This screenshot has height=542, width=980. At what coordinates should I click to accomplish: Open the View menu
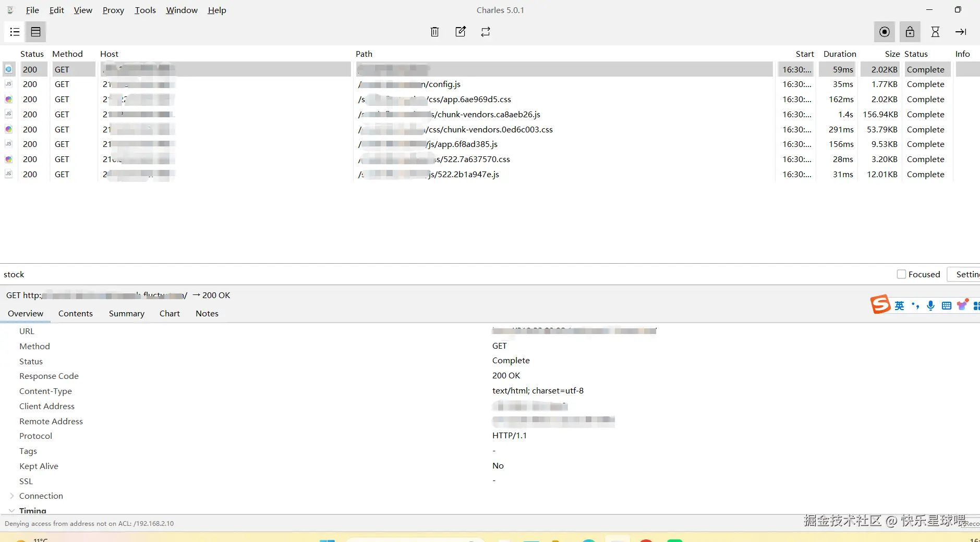83,10
